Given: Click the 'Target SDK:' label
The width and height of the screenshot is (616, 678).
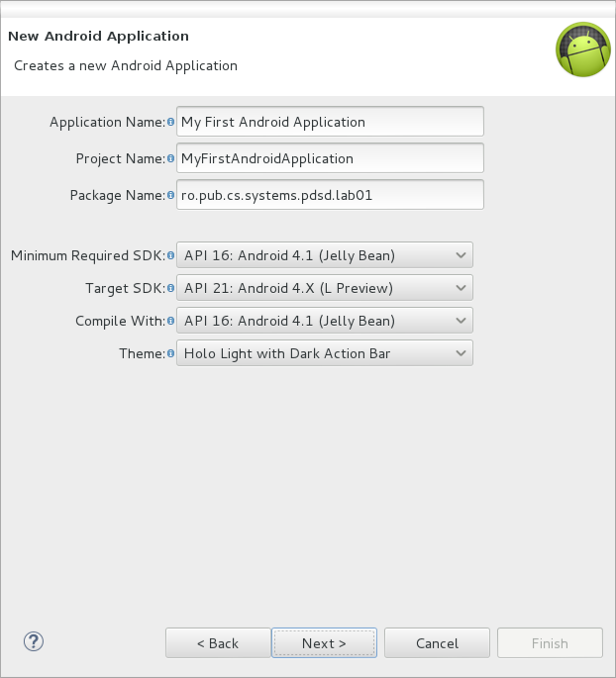Looking at the screenshot, I should click(x=126, y=288).
